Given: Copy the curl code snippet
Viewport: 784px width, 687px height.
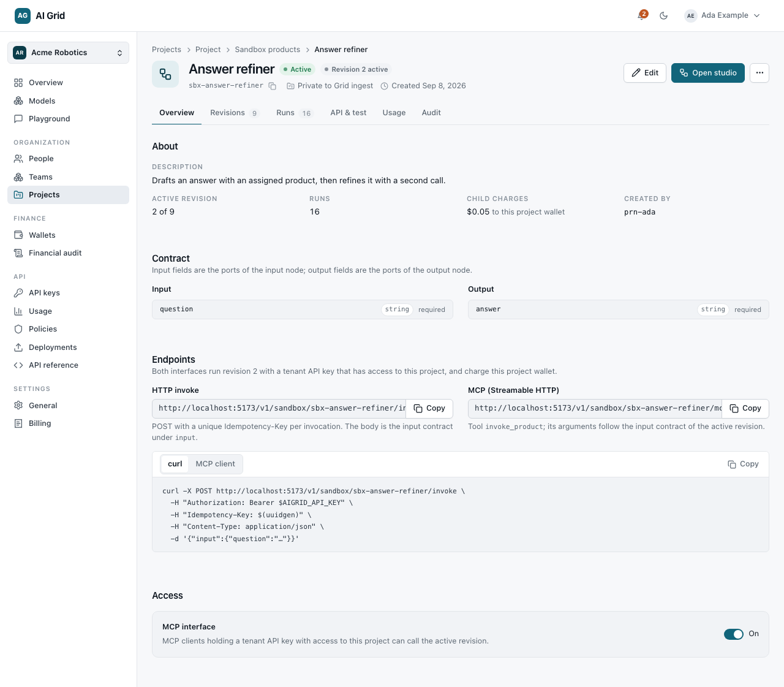Looking at the screenshot, I should [x=743, y=465].
